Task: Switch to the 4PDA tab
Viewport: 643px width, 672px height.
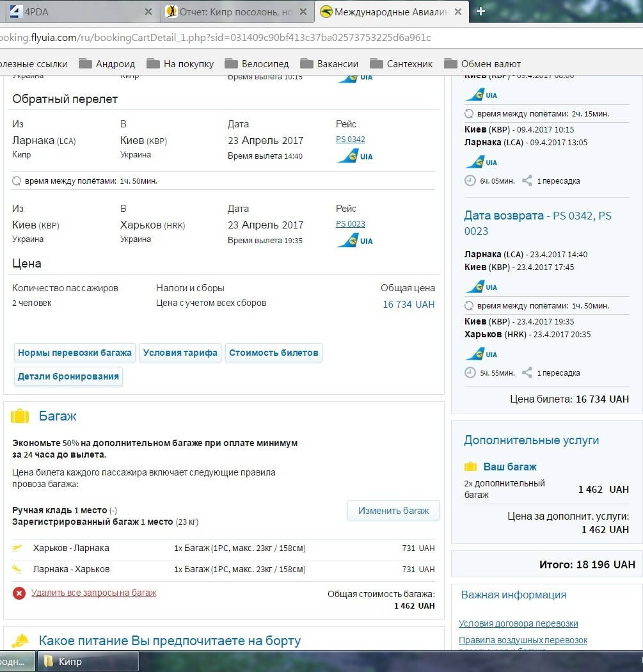Action: click(x=70, y=12)
